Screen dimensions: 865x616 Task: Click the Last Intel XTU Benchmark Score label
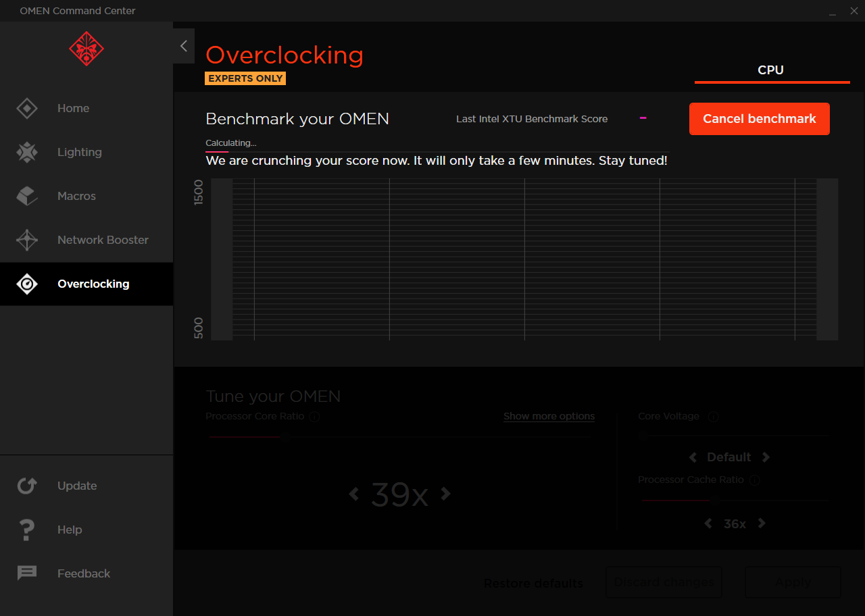click(x=532, y=119)
